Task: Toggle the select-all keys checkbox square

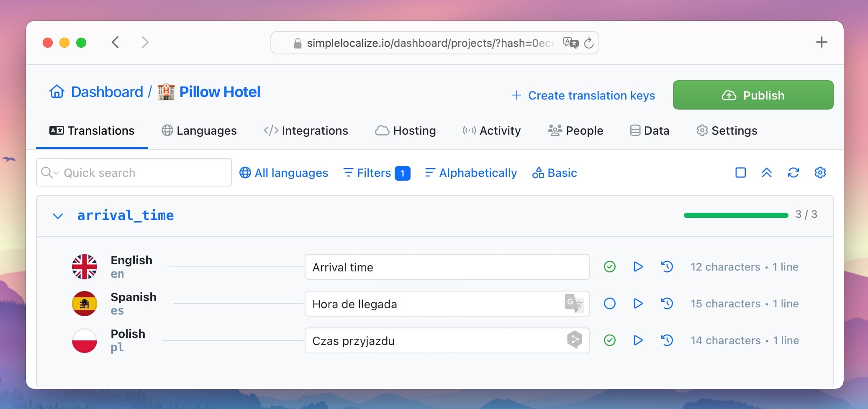Action: pos(740,172)
